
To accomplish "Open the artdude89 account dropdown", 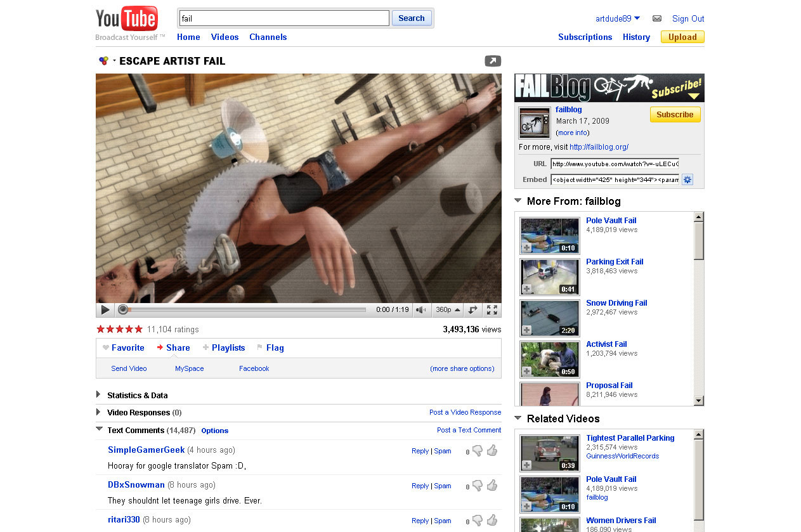I will click(618, 18).
